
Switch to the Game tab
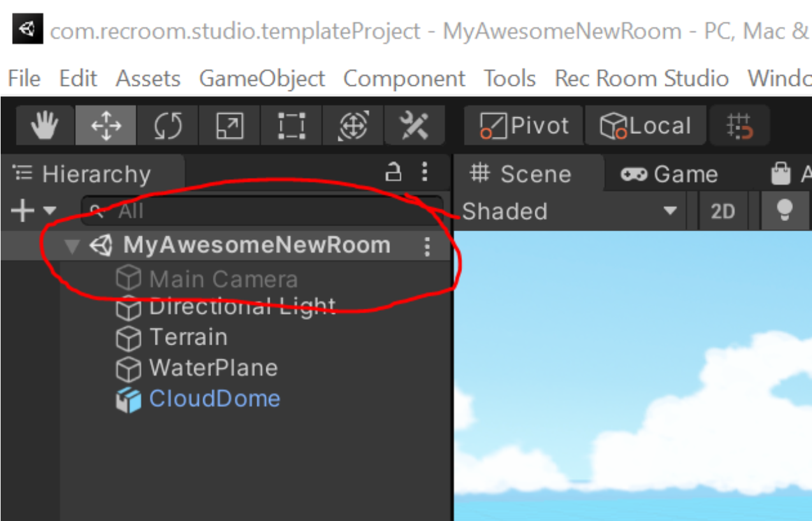click(669, 174)
